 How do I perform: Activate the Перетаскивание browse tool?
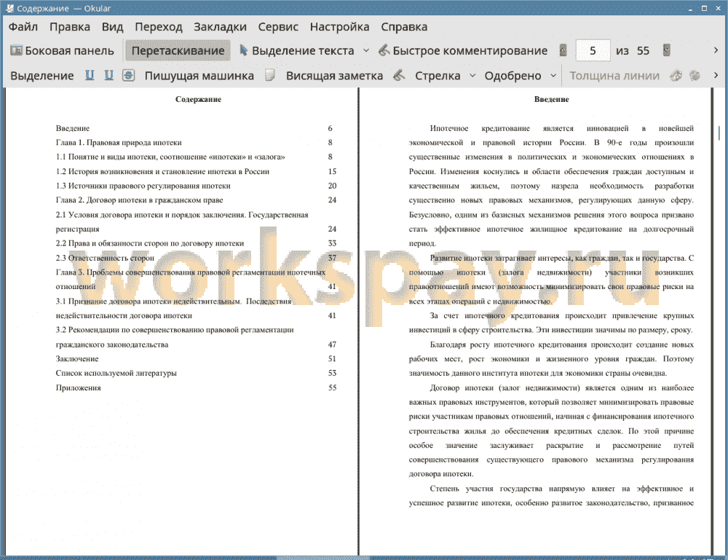click(178, 51)
